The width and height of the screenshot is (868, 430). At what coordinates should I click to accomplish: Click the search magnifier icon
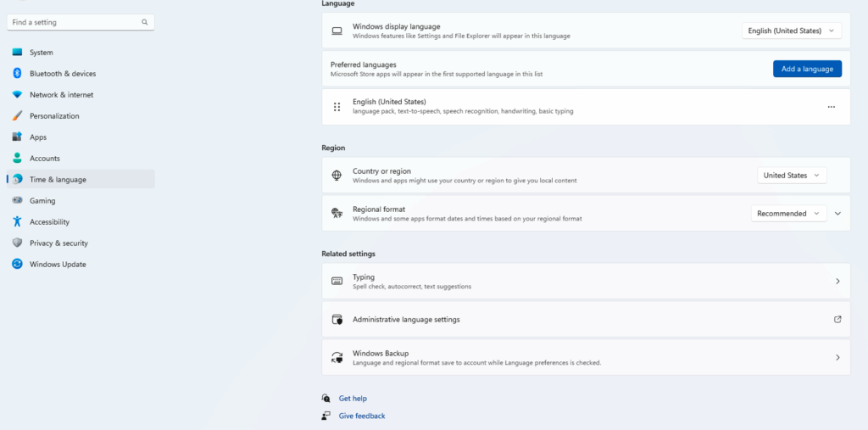(x=144, y=22)
